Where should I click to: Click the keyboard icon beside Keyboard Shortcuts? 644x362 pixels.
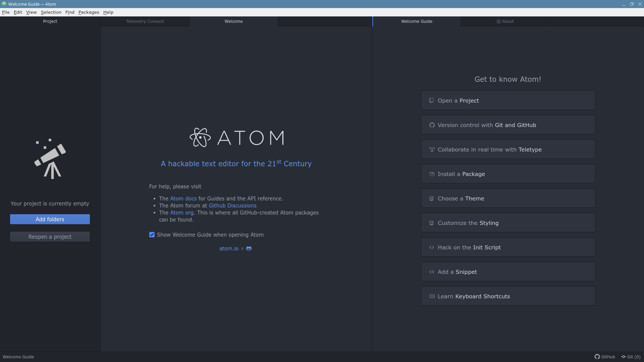(x=432, y=296)
